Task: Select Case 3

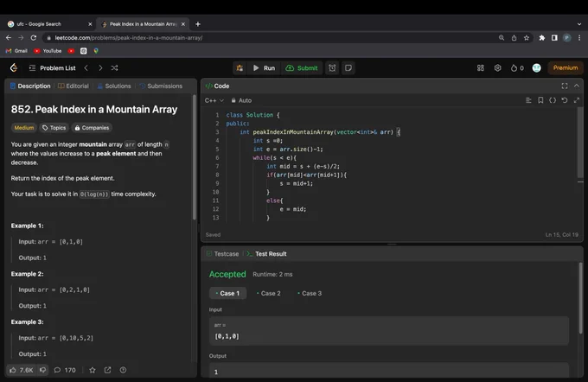Action: tap(310, 293)
